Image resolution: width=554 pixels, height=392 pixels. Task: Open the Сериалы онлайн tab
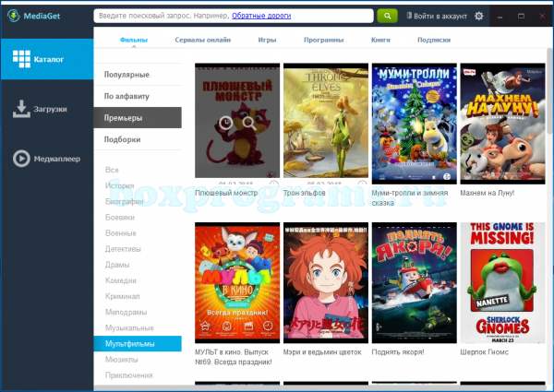[x=203, y=40]
